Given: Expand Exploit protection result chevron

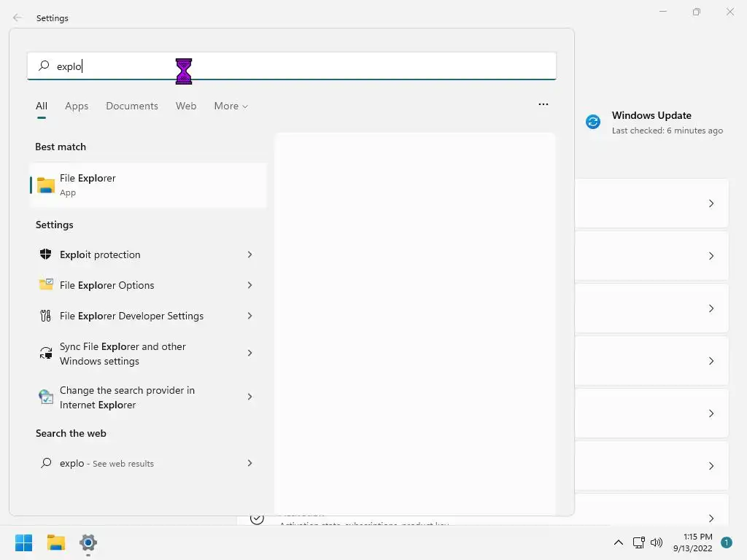Looking at the screenshot, I should pos(249,254).
